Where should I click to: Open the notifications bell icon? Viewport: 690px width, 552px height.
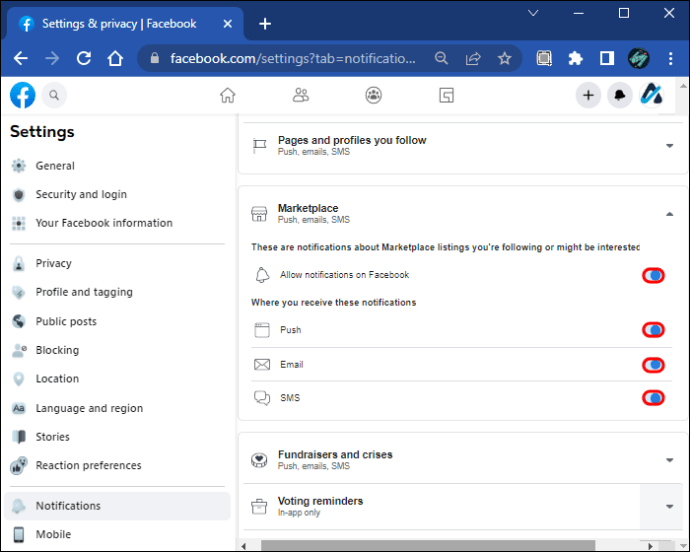click(620, 95)
